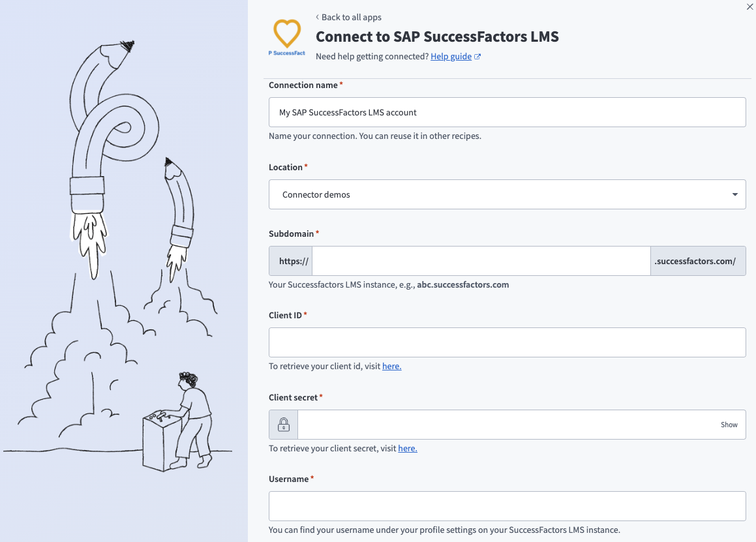Click the back chevron next to Back to all apps
The image size is (756, 542).
316,17
